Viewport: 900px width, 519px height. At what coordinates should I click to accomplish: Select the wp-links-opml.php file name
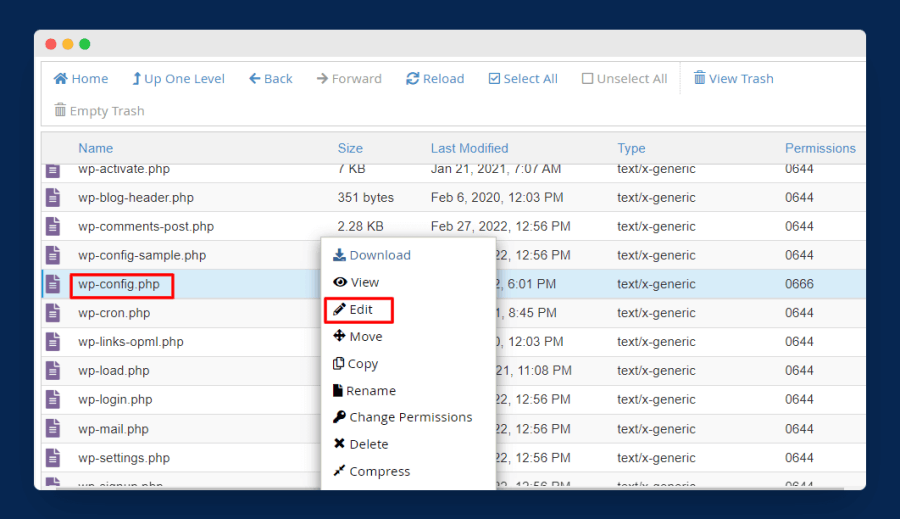tap(131, 342)
